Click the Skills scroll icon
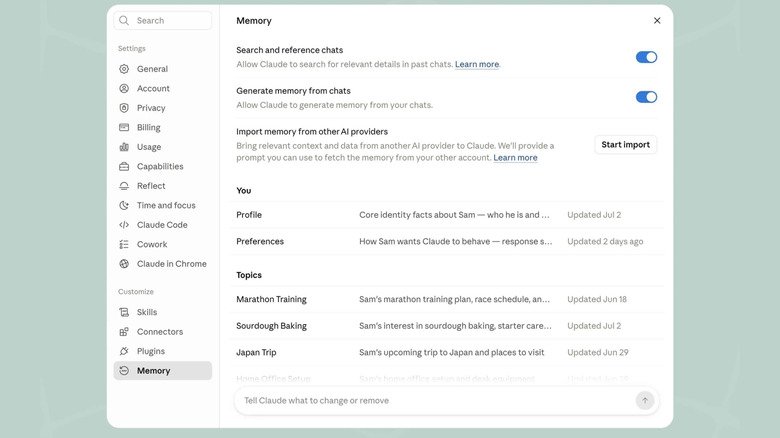780x438 pixels. tap(124, 312)
